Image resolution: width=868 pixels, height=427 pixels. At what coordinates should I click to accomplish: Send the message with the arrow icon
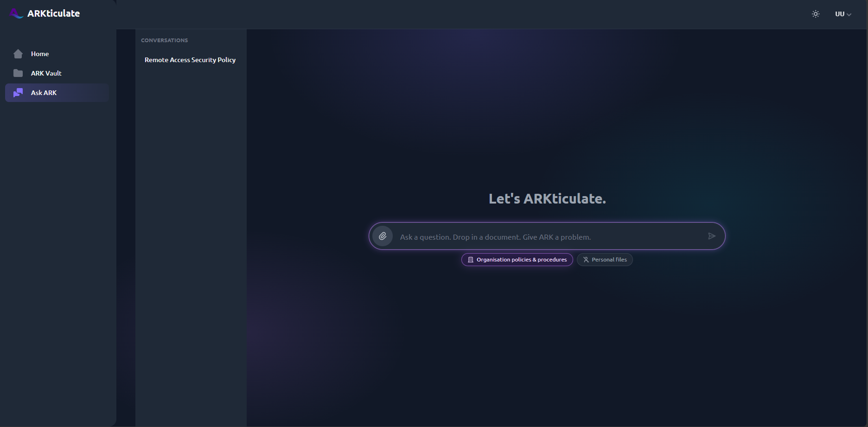point(712,236)
